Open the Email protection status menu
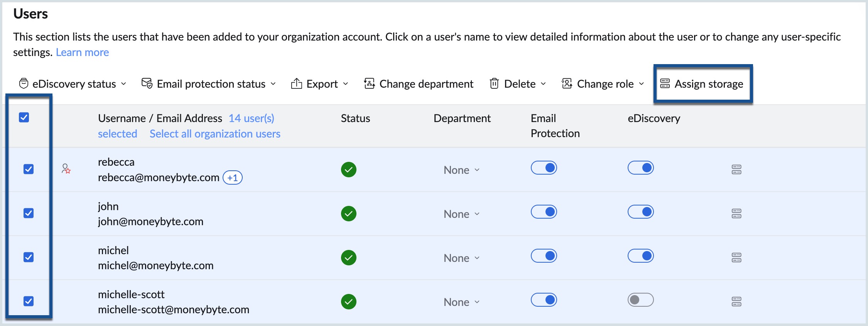868x326 pixels. point(209,84)
